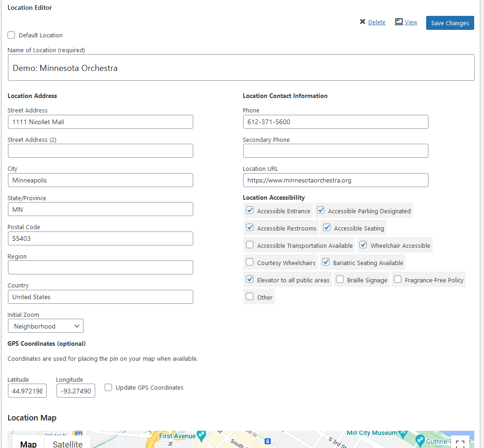The width and height of the screenshot is (484, 448).
Task: Uncheck Accessible Restrooms
Action: [250, 228]
